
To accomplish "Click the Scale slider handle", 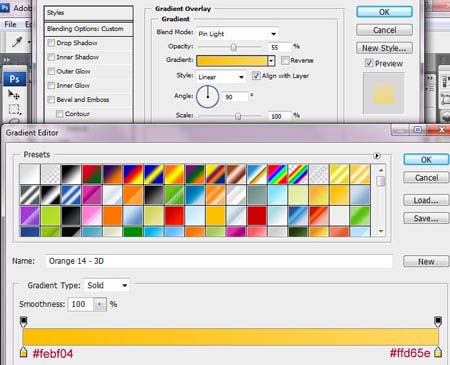I will (238, 116).
